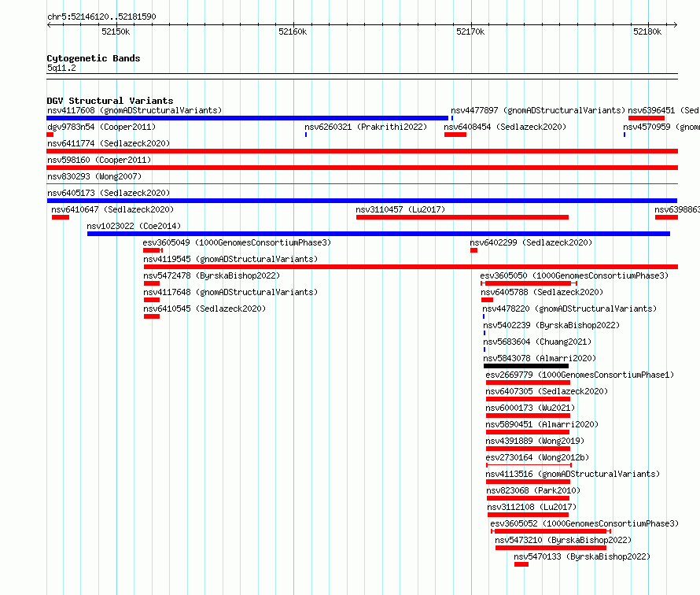
Task: Click the small red nsv5470133 bar
Action: 521,564
